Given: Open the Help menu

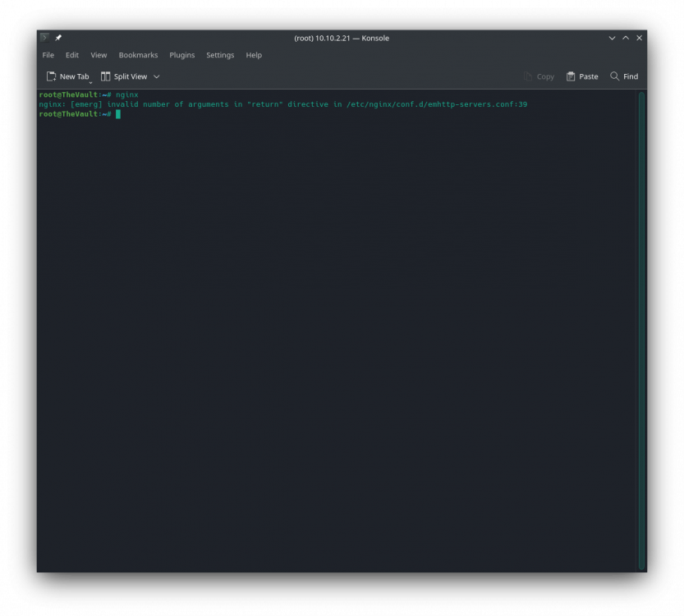Looking at the screenshot, I should (x=254, y=55).
